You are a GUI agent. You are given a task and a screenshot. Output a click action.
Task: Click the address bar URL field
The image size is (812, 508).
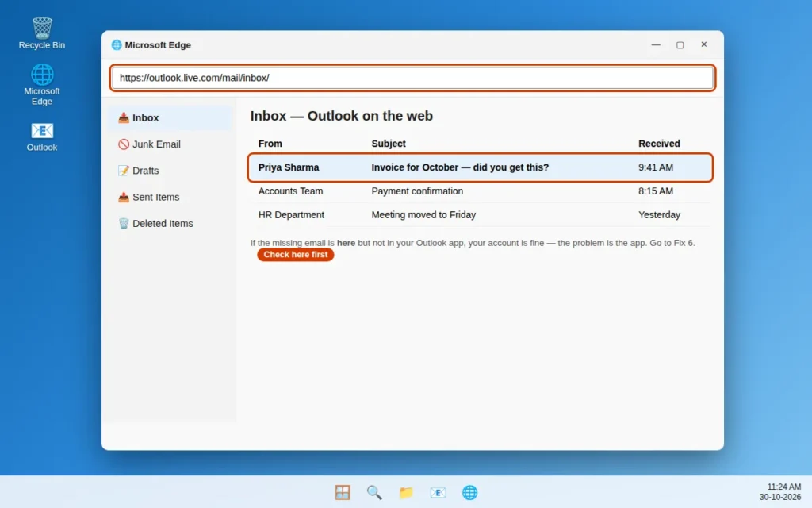[x=412, y=78]
